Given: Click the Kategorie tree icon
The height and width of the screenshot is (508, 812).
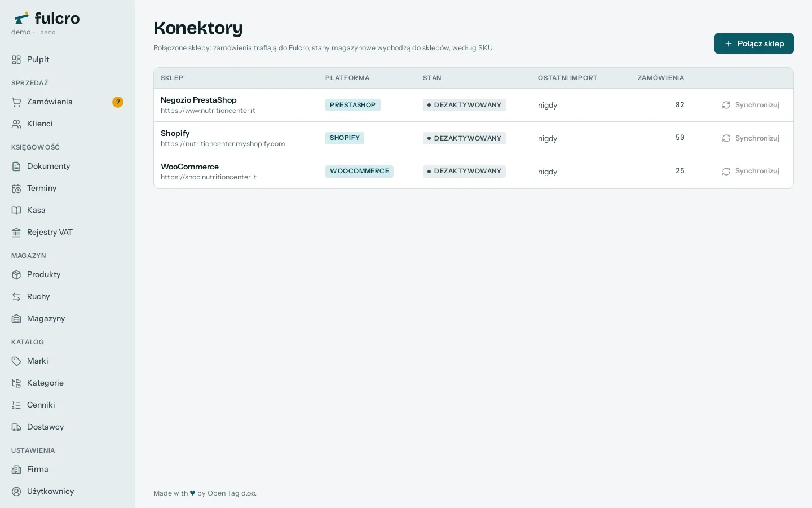Looking at the screenshot, I should [16, 383].
